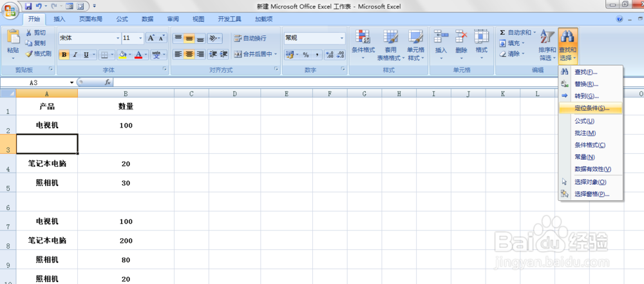Choose 替换(R)... menu item
The height and width of the screenshot is (284, 644).
(591, 84)
